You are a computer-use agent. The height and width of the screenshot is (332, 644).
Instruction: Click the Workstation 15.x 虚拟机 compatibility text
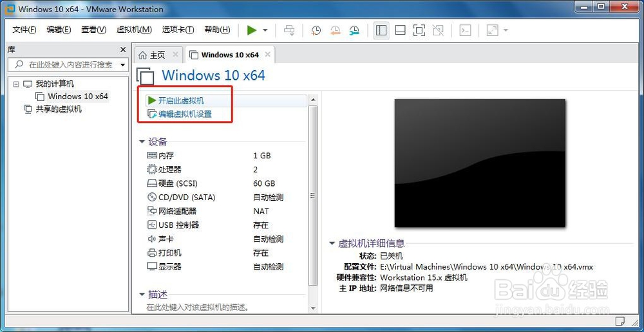pyautogui.click(x=424, y=278)
